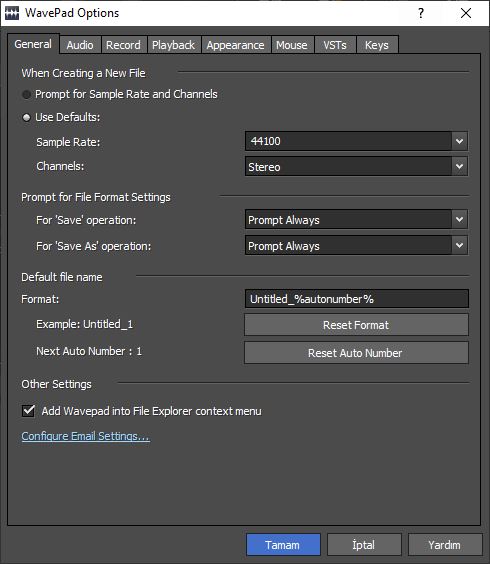Click the "For 'Save As' operation:" label
Viewport: 490px width, 564px height.
pyautogui.click(x=94, y=246)
